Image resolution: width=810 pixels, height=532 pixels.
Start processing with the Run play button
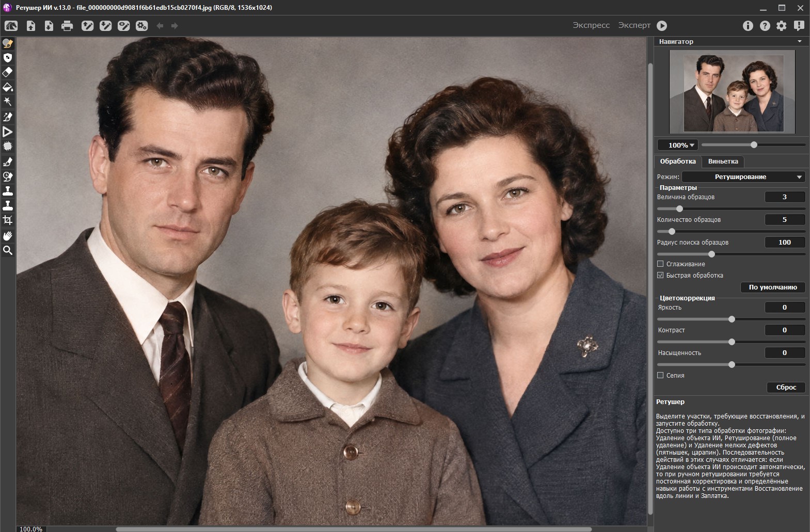pos(662,26)
